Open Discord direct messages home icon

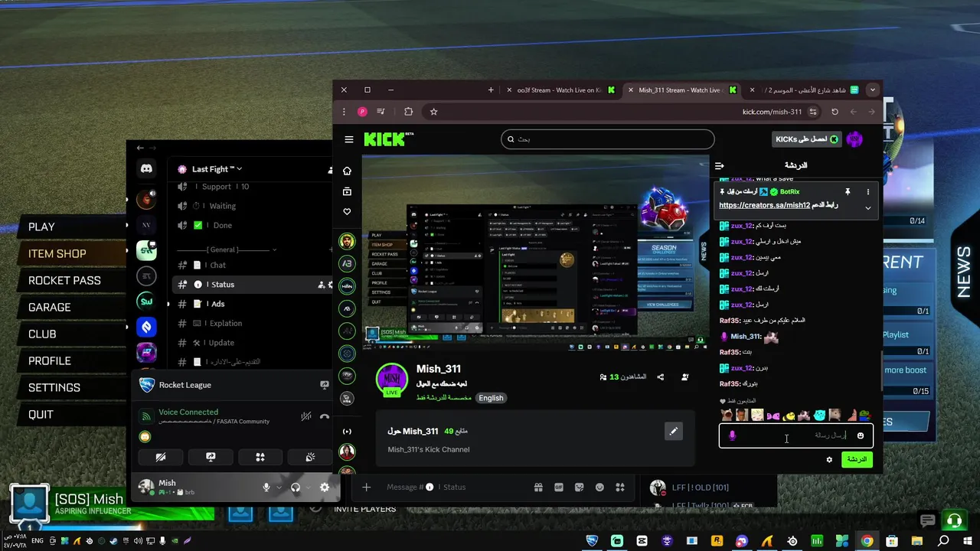(x=146, y=168)
